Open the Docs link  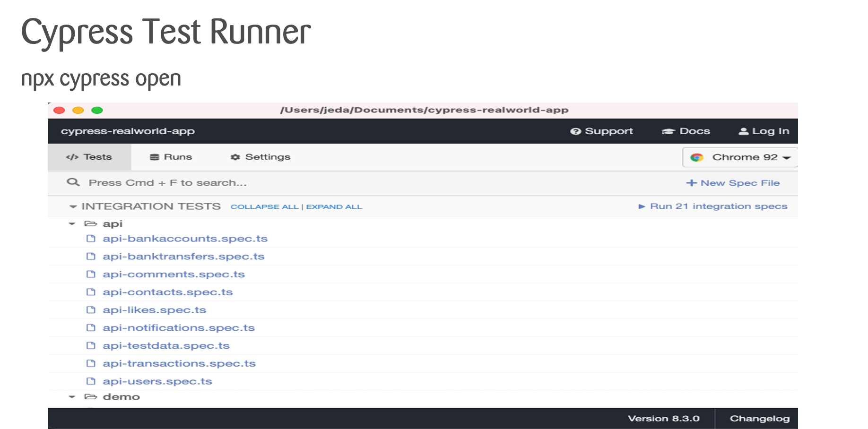tap(686, 131)
